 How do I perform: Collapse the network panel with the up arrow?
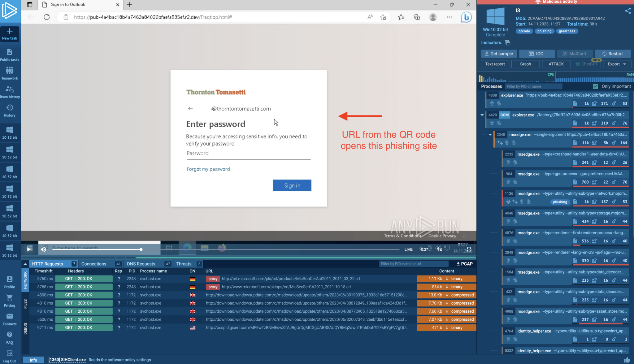pos(25,264)
